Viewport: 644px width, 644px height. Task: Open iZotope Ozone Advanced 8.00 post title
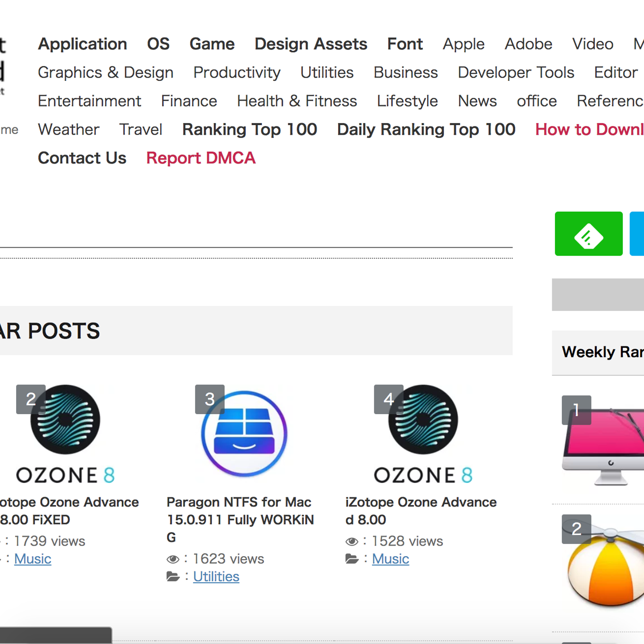pyautogui.click(x=421, y=511)
